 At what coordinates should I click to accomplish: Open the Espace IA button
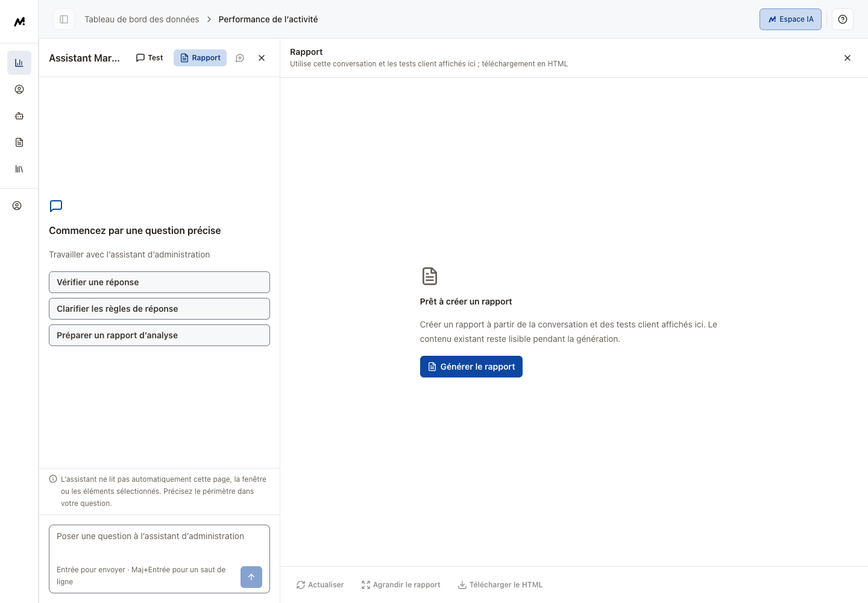(x=790, y=19)
